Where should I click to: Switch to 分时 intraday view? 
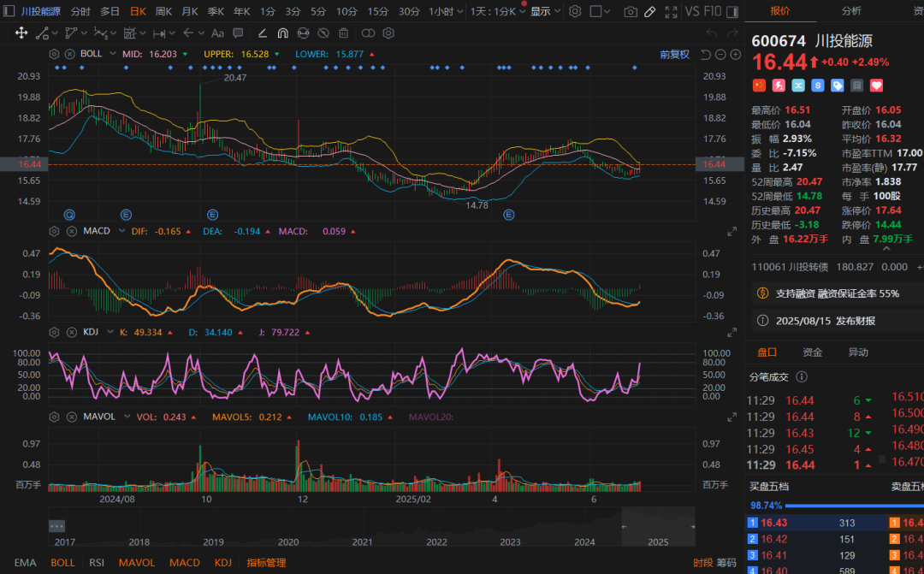[80, 11]
